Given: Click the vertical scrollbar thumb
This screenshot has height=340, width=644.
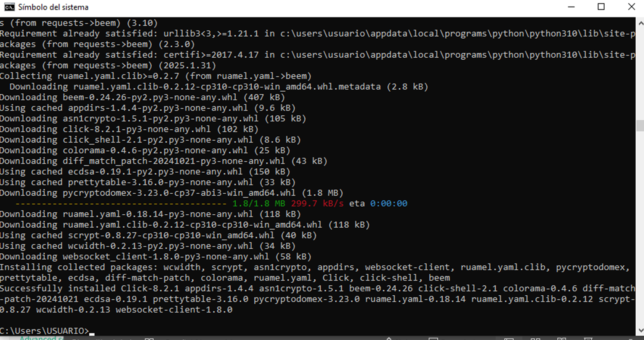Looking at the screenshot, I should (x=640, y=126).
